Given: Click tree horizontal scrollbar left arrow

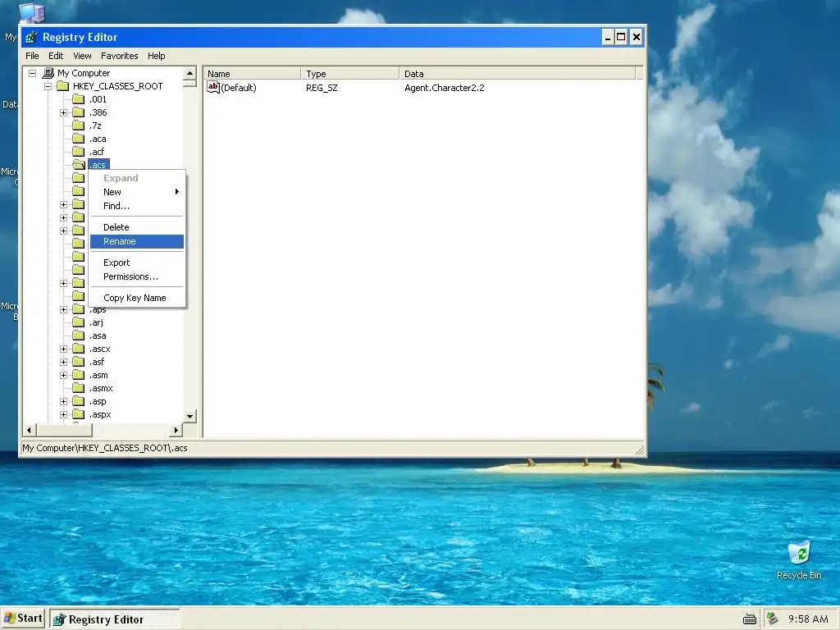Looking at the screenshot, I should click(29, 430).
